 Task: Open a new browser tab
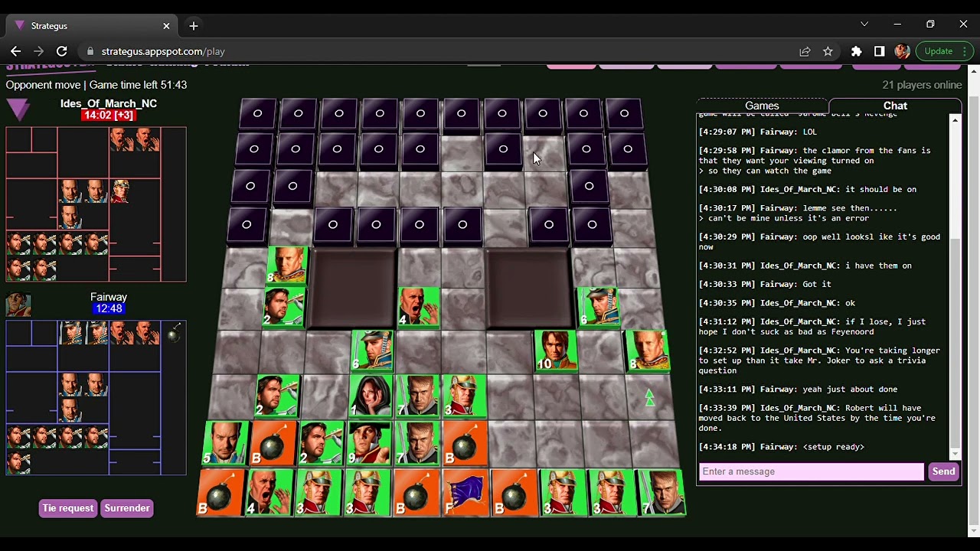click(x=194, y=26)
